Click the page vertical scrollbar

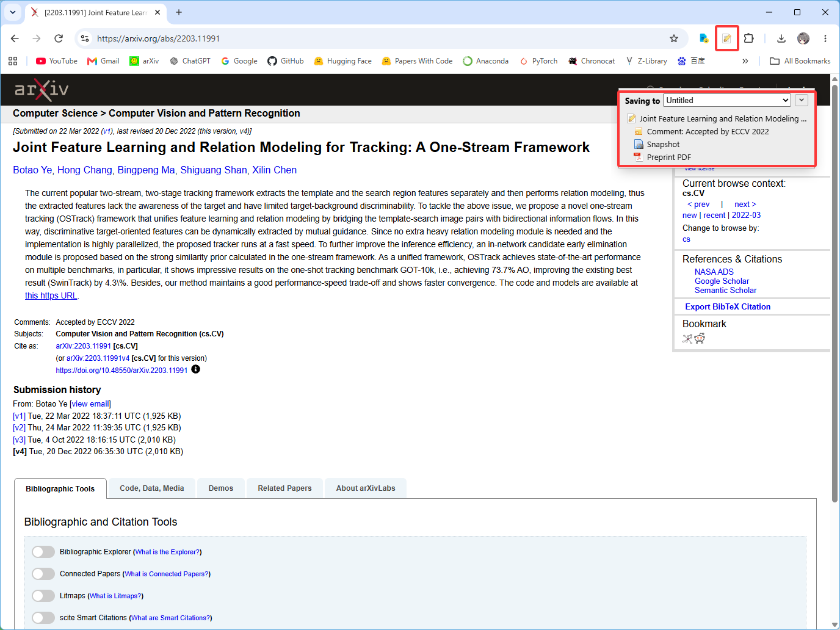point(835,293)
